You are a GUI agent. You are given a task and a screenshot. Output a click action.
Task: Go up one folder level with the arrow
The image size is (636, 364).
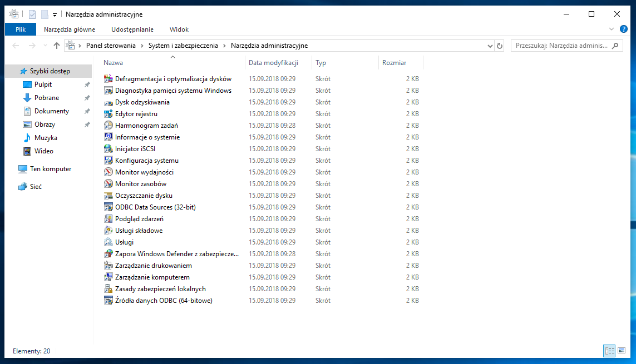[x=57, y=46]
